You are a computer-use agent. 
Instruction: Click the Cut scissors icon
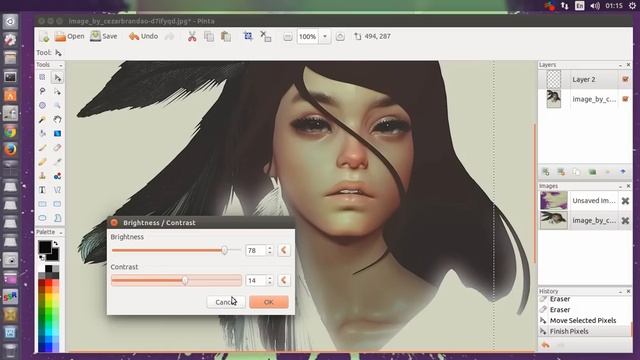(192, 36)
